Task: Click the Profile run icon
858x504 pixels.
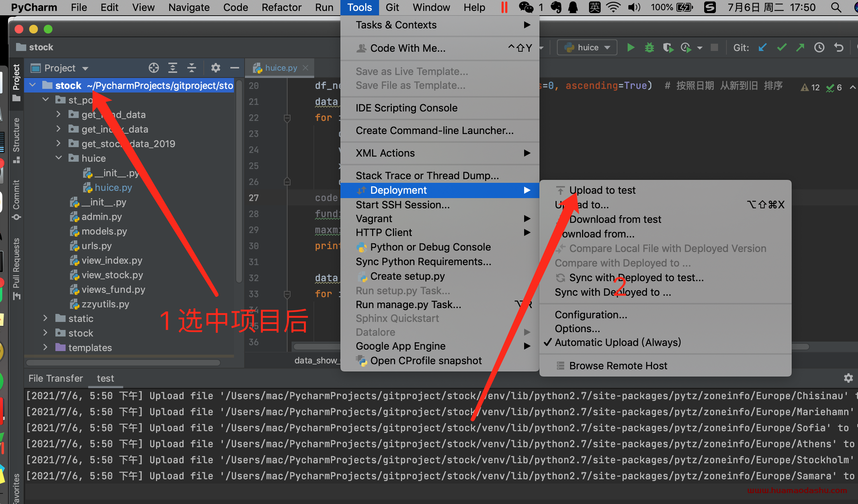Action: pyautogui.click(x=686, y=48)
